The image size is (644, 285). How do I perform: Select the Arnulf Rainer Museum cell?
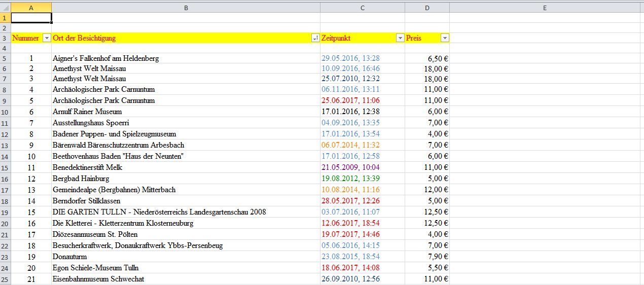[186, 112]
